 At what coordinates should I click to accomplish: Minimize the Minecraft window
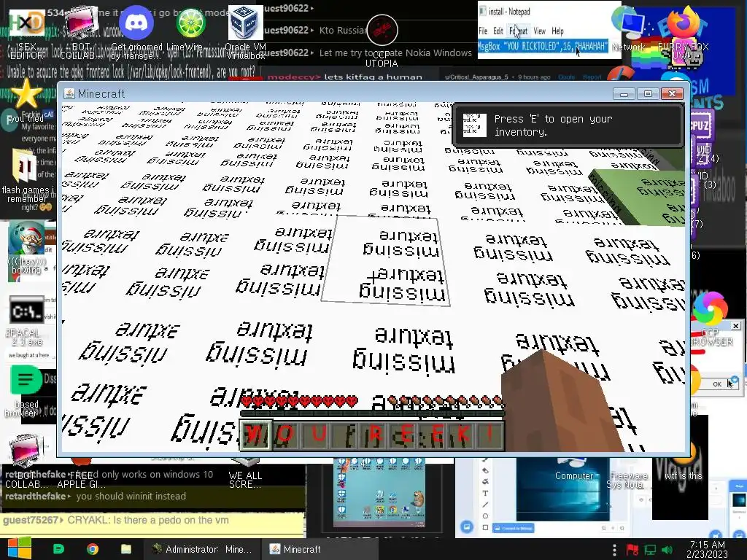click(624, 94)
